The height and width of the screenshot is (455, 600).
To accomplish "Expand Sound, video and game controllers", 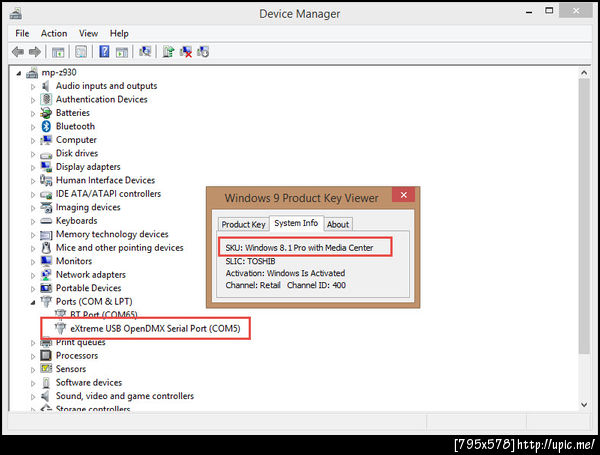I will (x=33, y=397).
